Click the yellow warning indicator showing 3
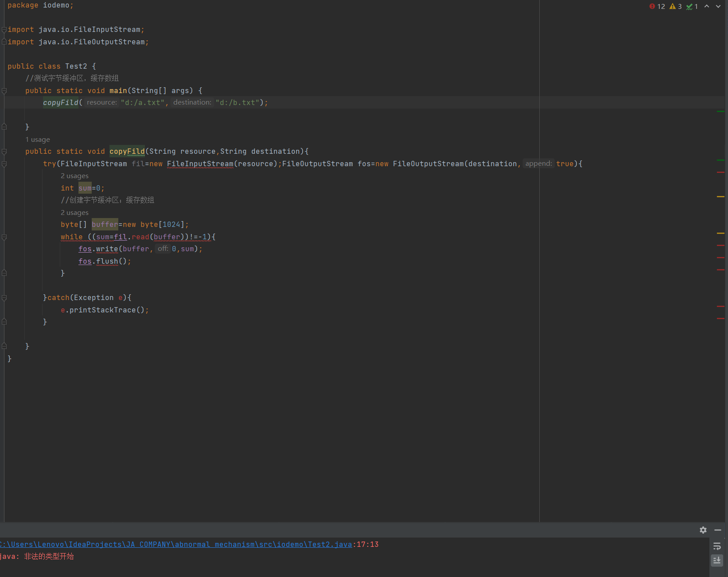The image size is (728, 577). click(x=676, y=6)
